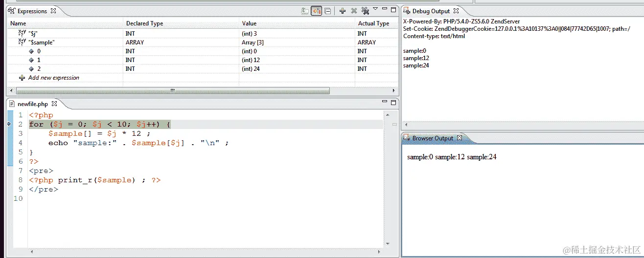Maximize the Expressions view
This screenshot has width=644, height=258.
[x=393, y=9]
